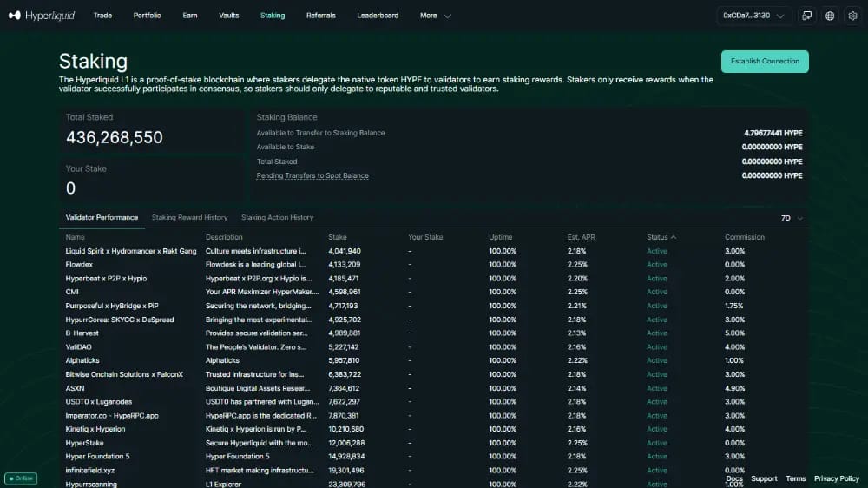The width and height of the screenshot is (868, 488).
Task: Sort by Your Stake column header
Action: [425, 237]
